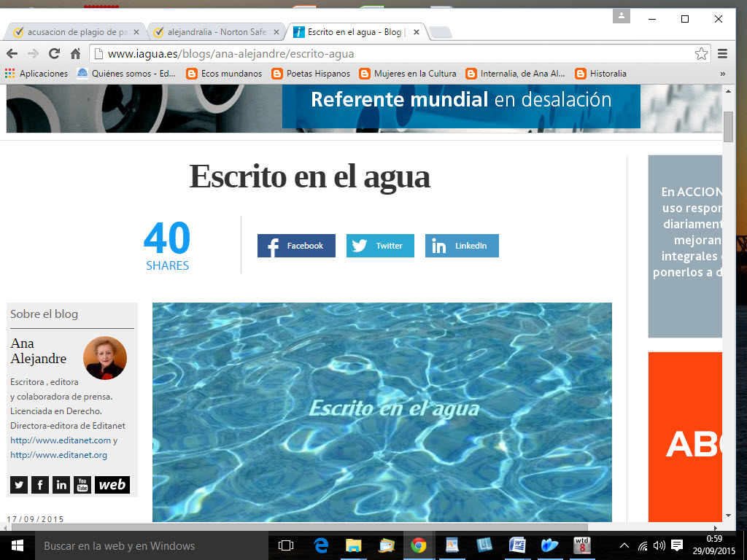Open the Mujeres en la Cultura bookmark

click(x=408, y=74)
